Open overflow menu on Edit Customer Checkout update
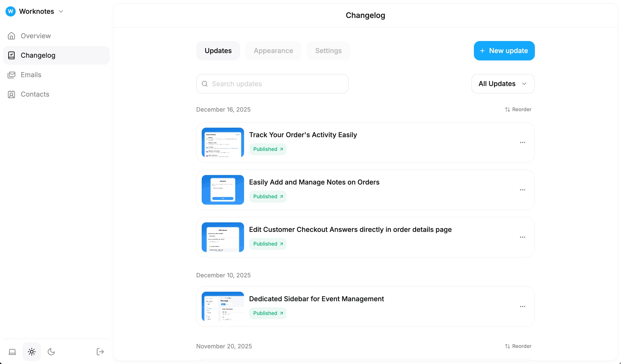This screenshot has height=364, width=621. [522, 237]
